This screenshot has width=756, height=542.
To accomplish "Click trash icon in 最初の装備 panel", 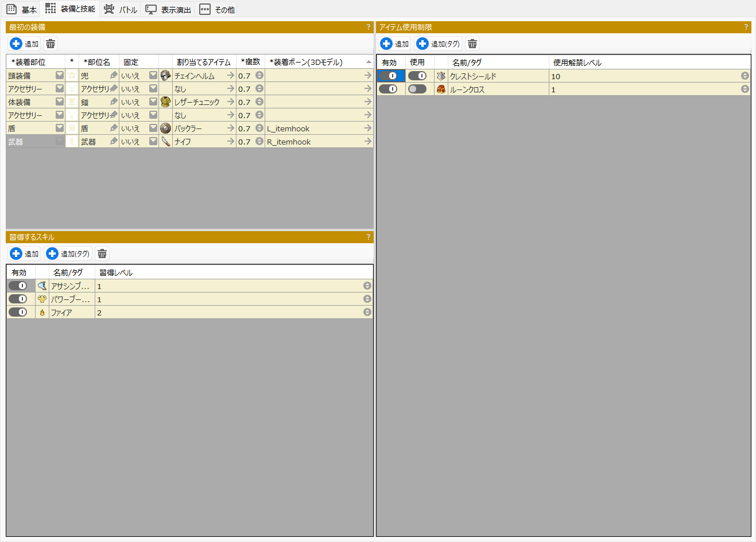I will click(51, 44).
